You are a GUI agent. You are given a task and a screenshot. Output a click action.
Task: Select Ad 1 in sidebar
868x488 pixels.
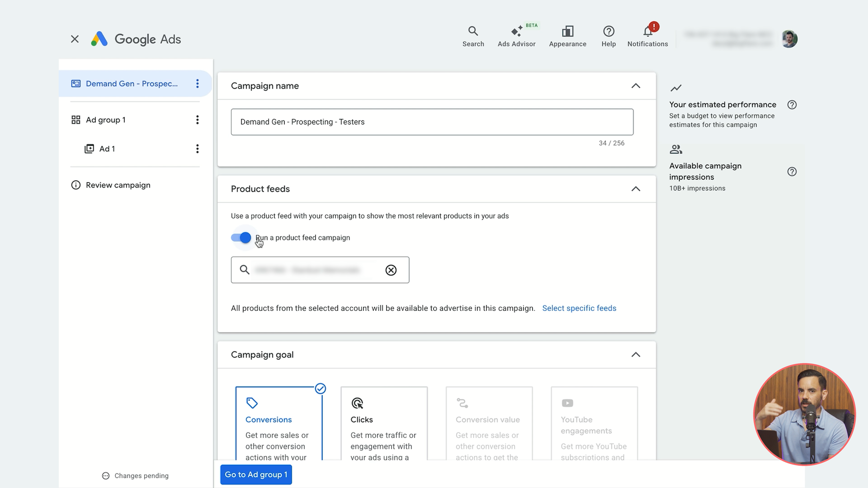tap(107, 149)
